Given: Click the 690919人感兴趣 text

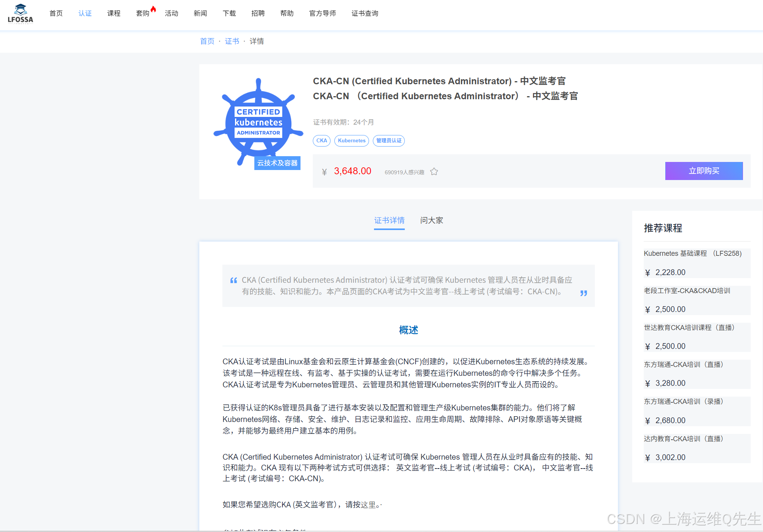Looking at the screenshot, I should 404,172.
